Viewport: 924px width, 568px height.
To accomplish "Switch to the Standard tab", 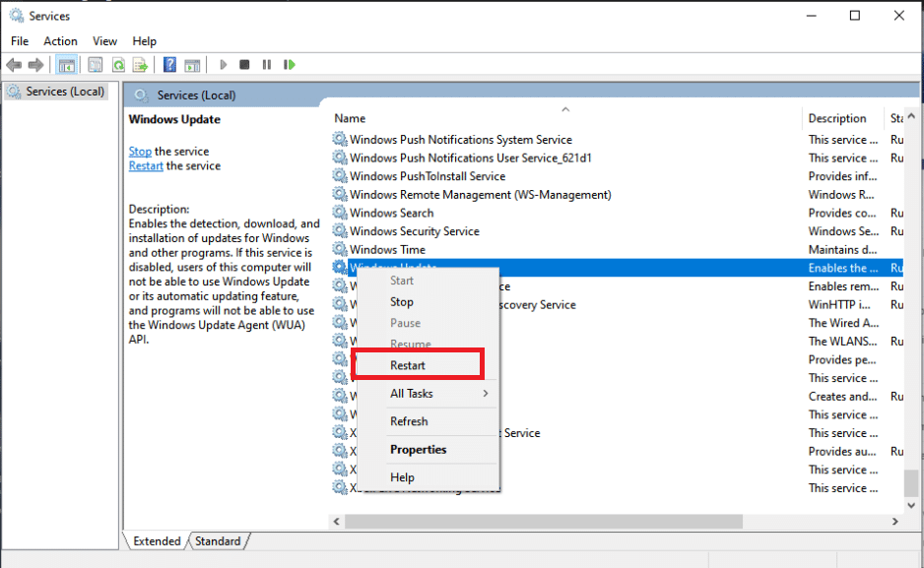I will click(x=218, y=541).
